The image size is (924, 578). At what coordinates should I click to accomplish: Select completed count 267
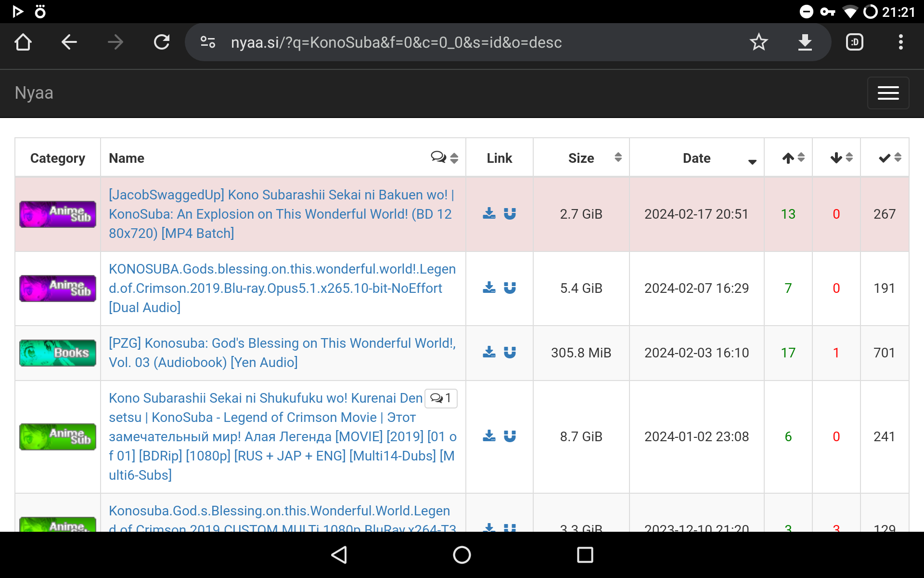point(885,214)
